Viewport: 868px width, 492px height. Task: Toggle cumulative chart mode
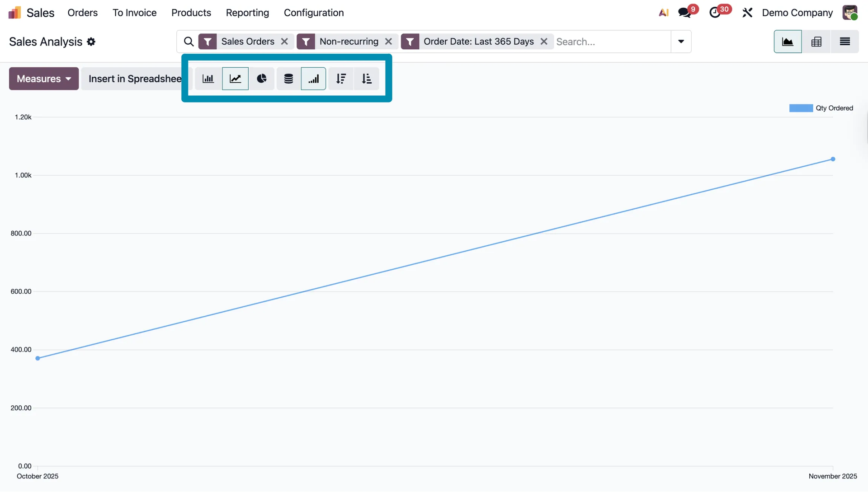click(313, 79)
